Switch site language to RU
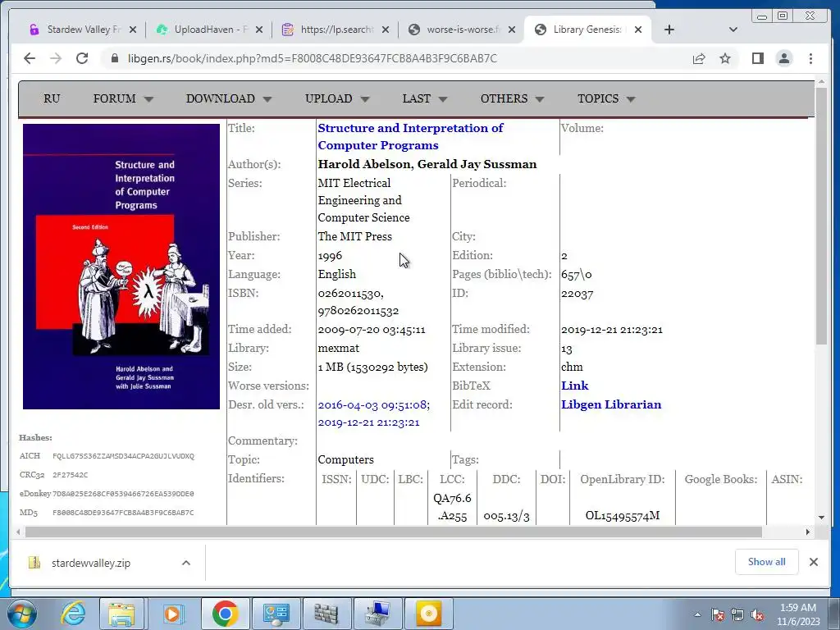Screen dimensions: 840x630 [52, 98]
